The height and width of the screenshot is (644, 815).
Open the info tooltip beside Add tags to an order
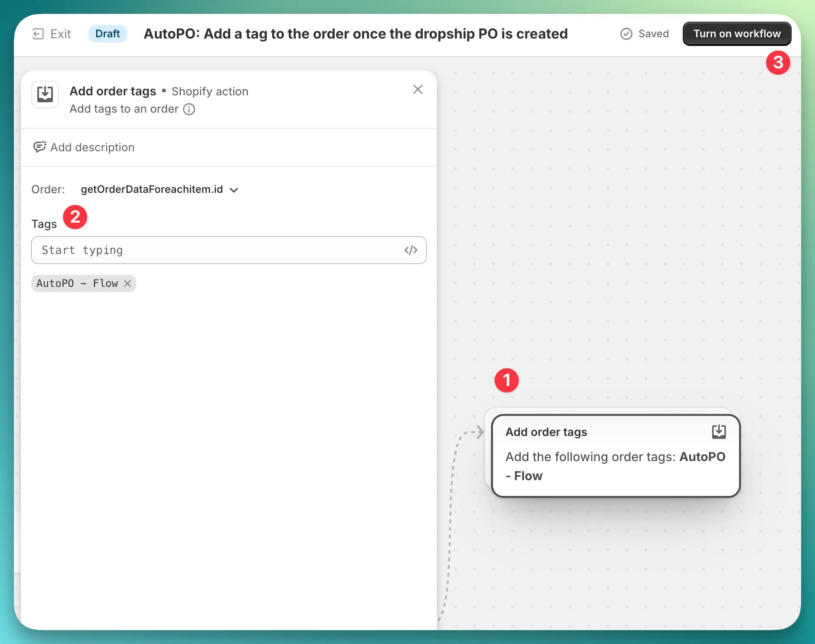pyautogui.click(x=189, y=109)
